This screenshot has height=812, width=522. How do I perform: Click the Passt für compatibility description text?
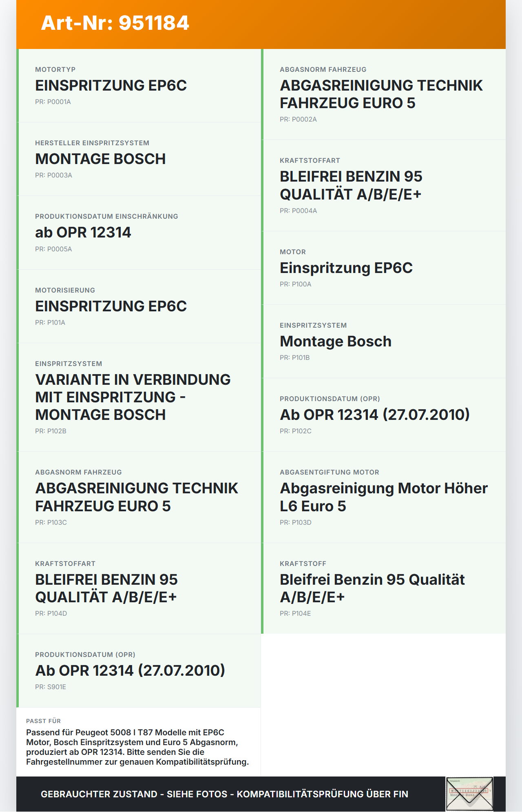pyautogui.click(x=137, y=747)
